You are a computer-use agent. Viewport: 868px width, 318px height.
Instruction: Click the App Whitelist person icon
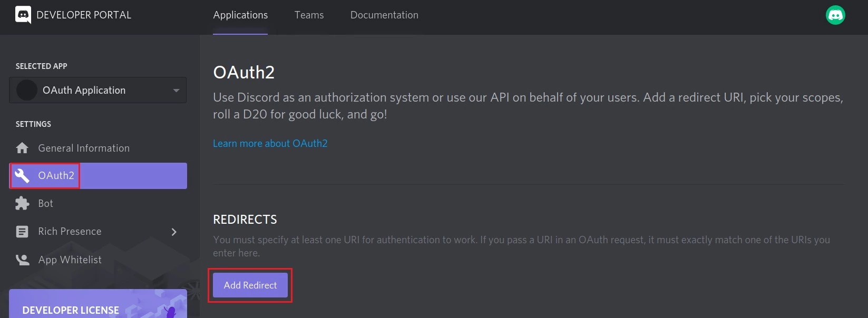[x=22, y=260]
